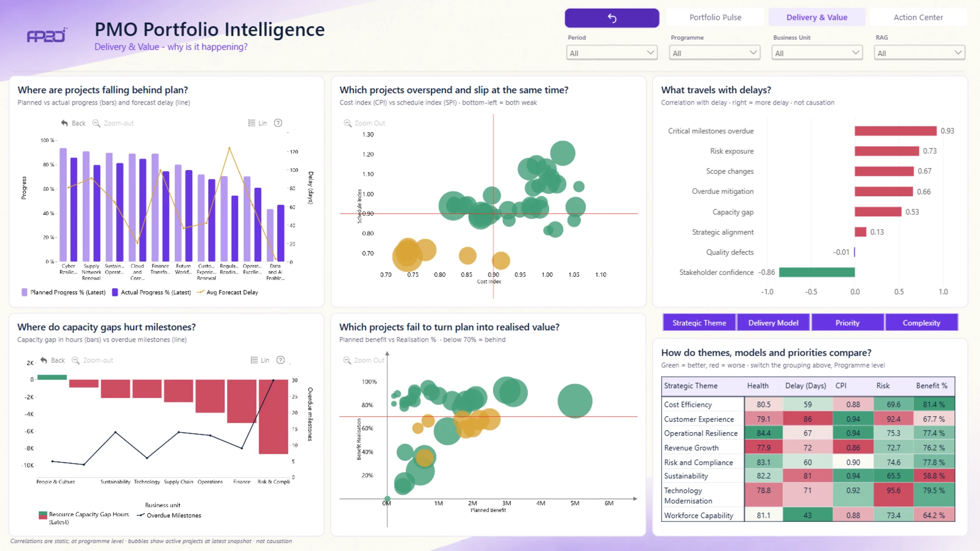
Task: Expand the RAG filter dropdown
Action: tap(920, 53)
